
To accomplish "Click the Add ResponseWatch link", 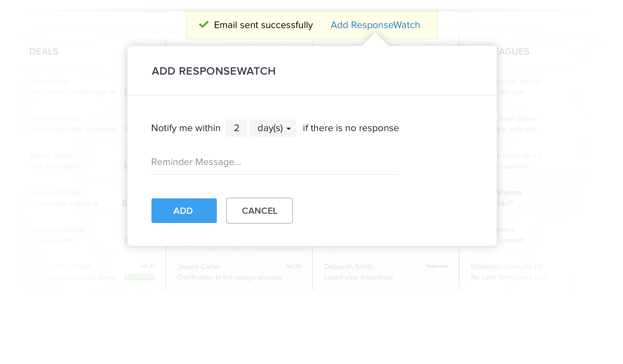I will 375,25.
